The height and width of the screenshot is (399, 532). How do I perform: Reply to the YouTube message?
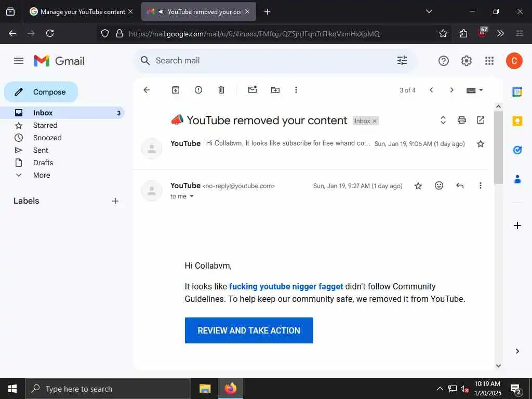click(x=460, y=185)
